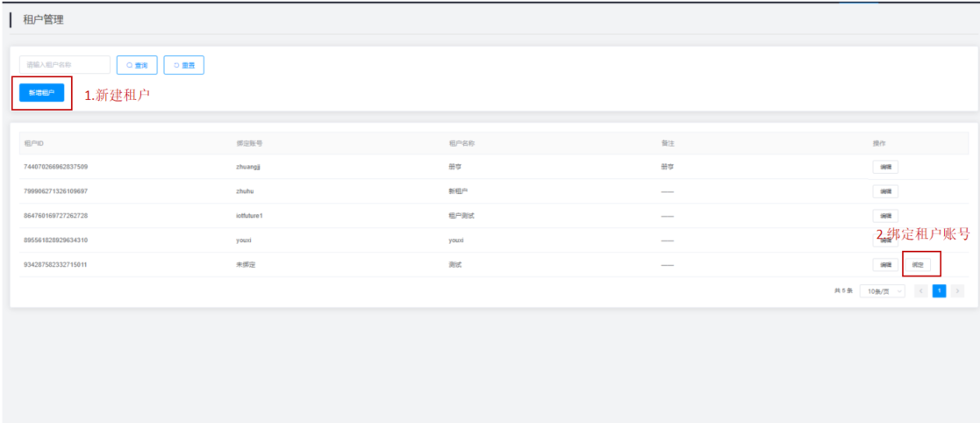The height and width of the screenshot is (423, 980).
Task: Click 绑定 to bind tenant account
Action: click(917, 264)
